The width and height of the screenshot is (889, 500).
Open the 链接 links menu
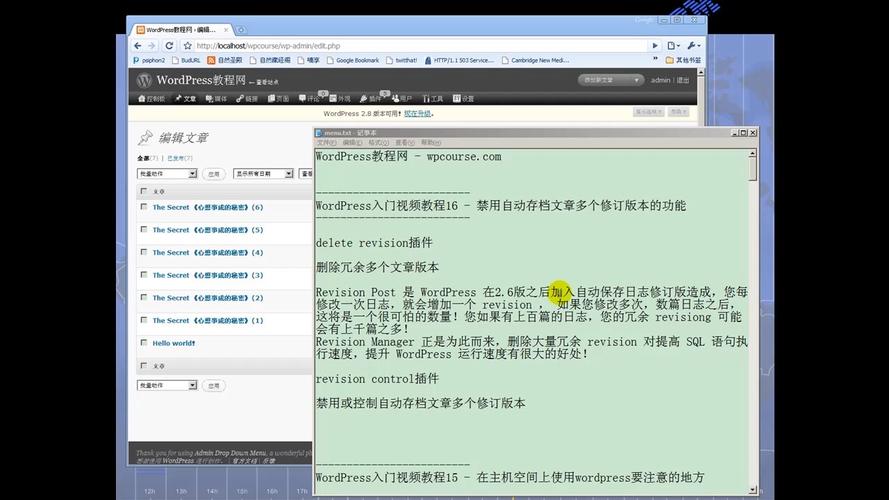247,99
